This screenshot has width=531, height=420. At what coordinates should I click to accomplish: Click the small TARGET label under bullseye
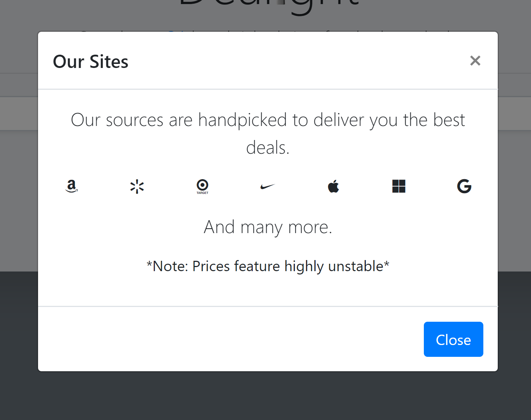point(202,193)
